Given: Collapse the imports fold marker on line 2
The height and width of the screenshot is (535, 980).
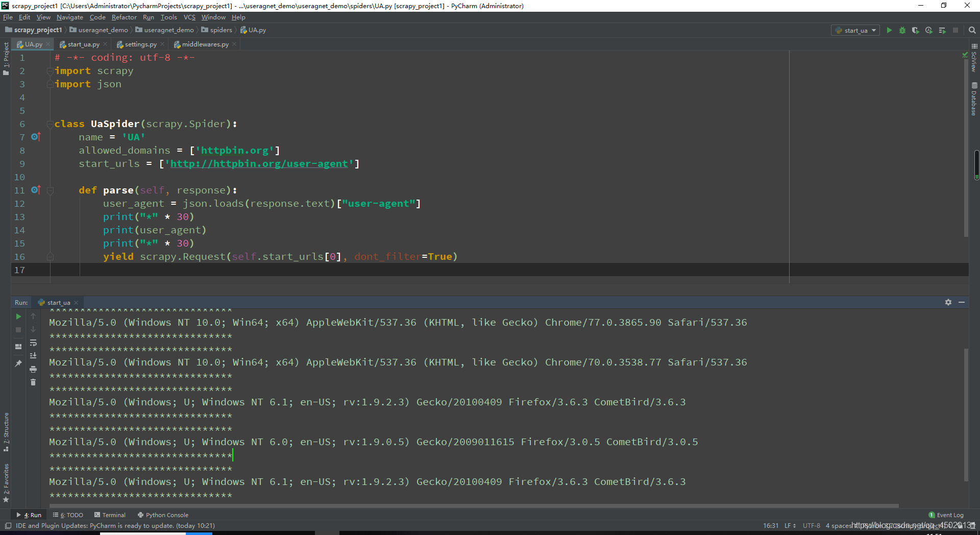Looking at the screenshot, I should coord(50,71).
